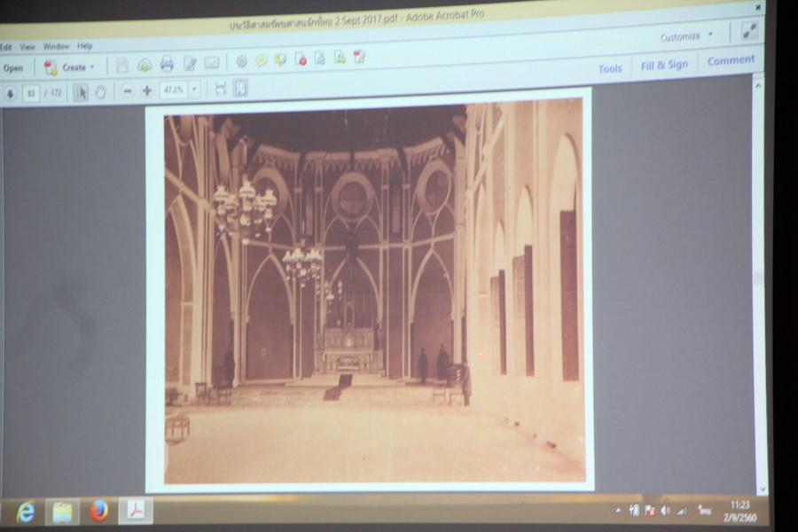Click the network signal tray icon
The image size is (798, 532).
(682, 511)
